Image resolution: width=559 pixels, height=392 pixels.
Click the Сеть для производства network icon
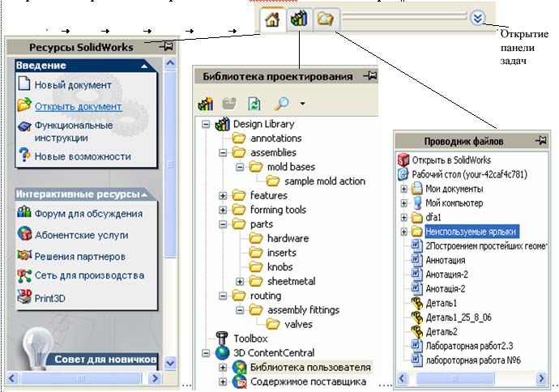pos(24,276)
